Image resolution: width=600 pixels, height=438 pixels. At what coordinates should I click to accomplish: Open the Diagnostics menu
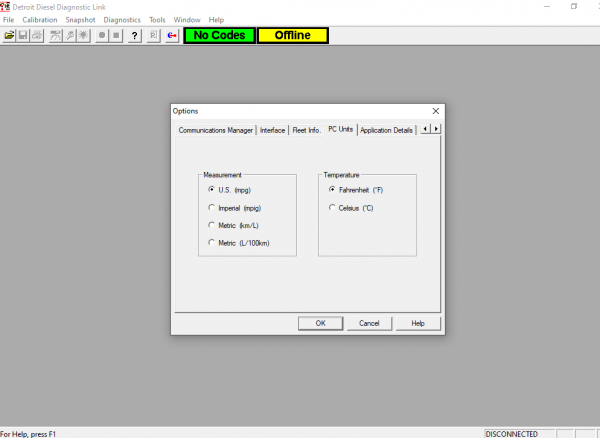click(122, 20)
